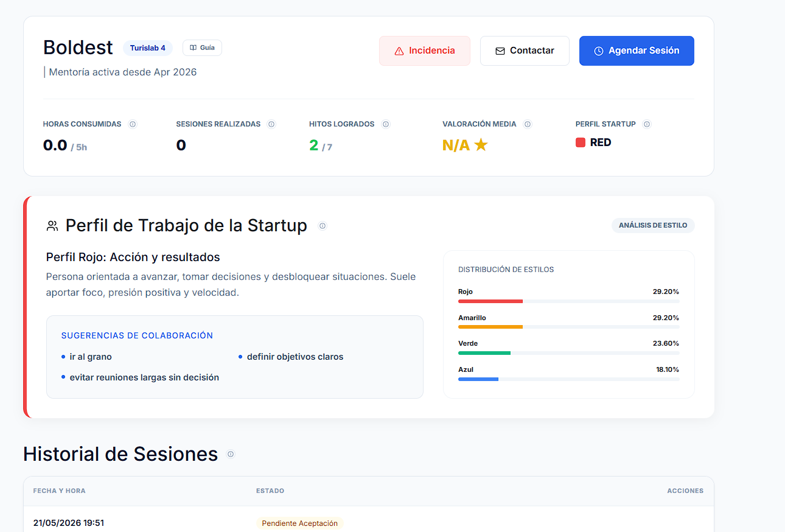
Task: Click the N/A rating value
Action: pyautogui.click(x=456, y=145)
